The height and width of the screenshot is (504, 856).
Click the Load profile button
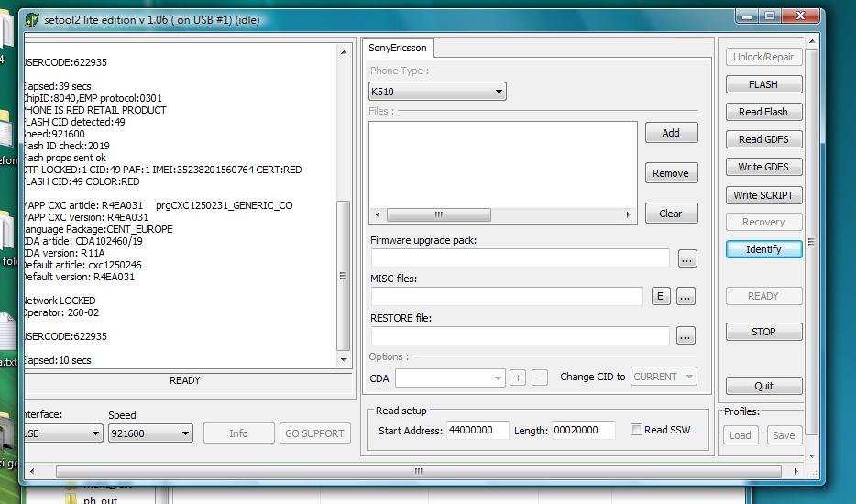(741, 435)
